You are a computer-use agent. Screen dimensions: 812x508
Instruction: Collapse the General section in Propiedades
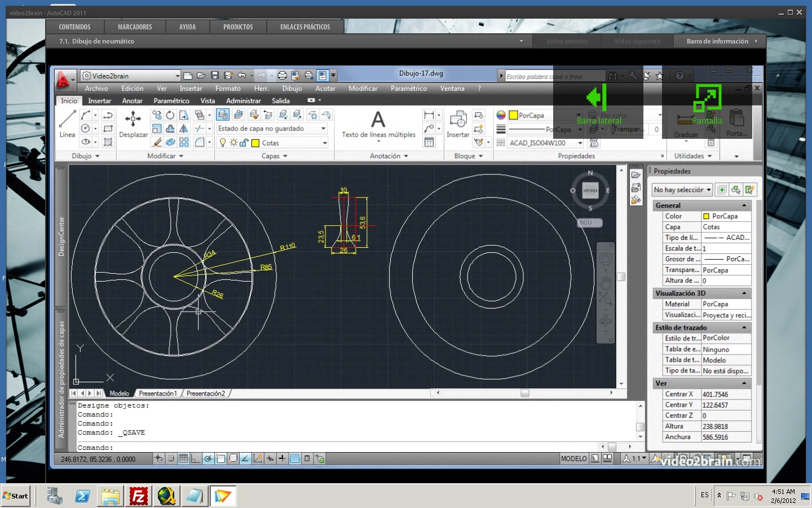(x=744, y=205)
